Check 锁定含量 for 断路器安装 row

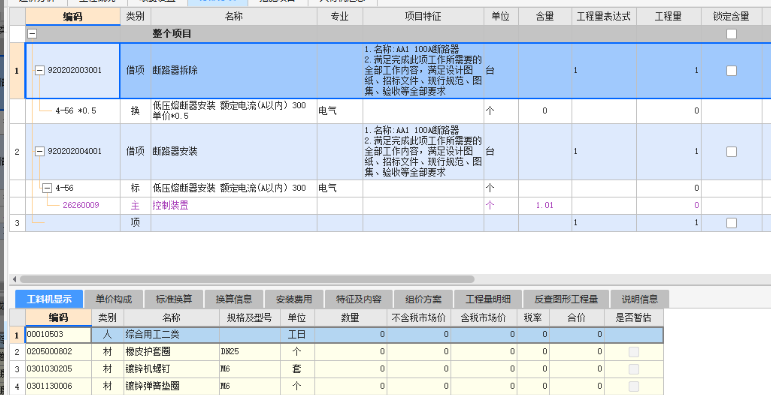732,152
